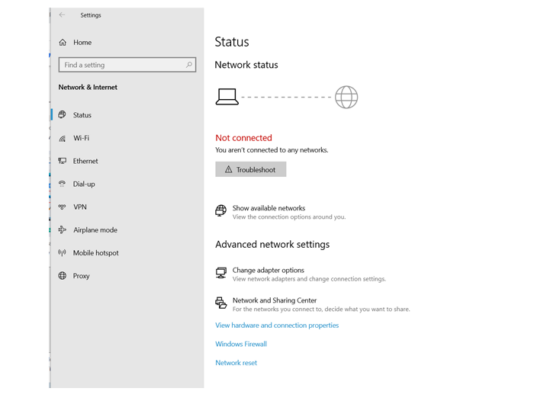Click Show available networks
The image size is (534, 401).
point(269,208)
